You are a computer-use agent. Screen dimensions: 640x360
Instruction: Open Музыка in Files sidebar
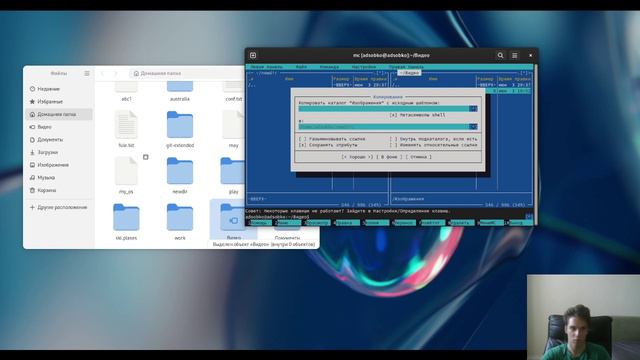tap(60, 178)
